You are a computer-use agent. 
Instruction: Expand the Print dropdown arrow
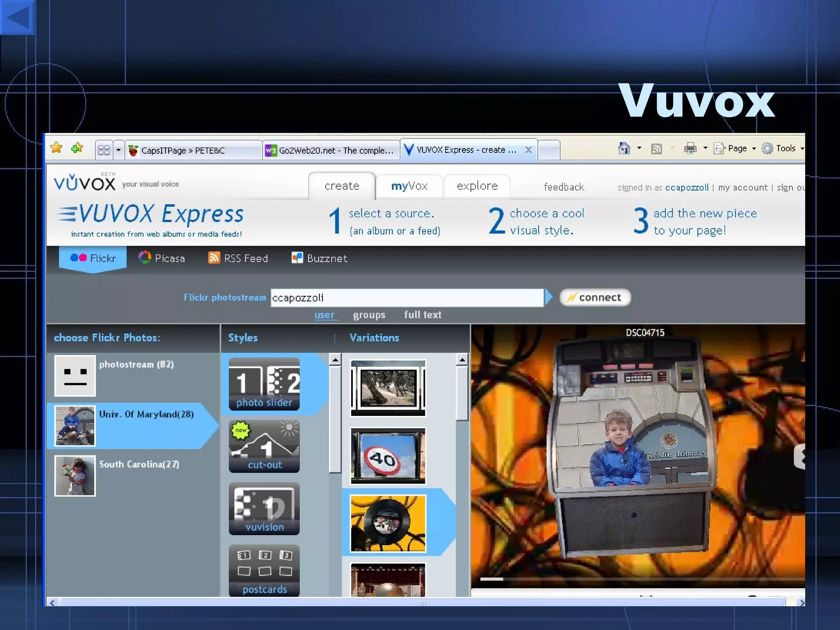(x=705, y=148)
